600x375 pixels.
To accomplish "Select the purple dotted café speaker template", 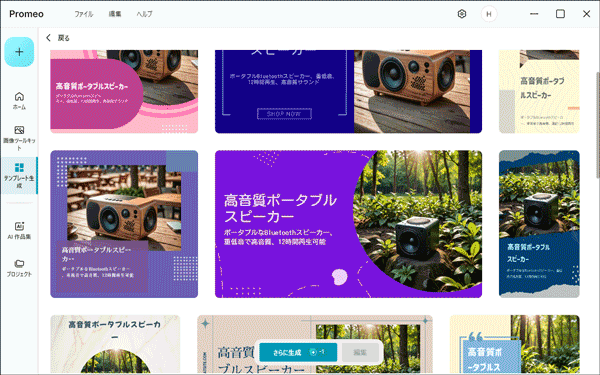I will (124, 224).
